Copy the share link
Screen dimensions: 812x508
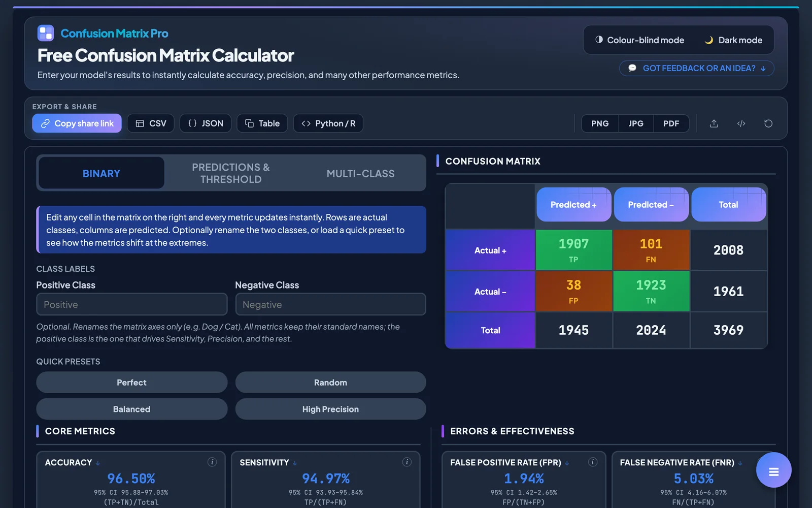pyautogui.click(x=77, y=123)
